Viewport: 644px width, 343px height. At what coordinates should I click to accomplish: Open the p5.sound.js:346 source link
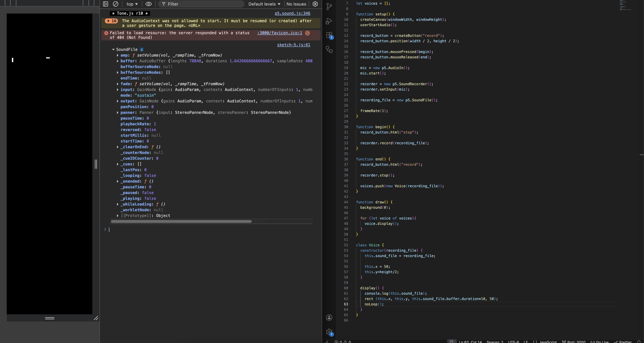[292, 13]
